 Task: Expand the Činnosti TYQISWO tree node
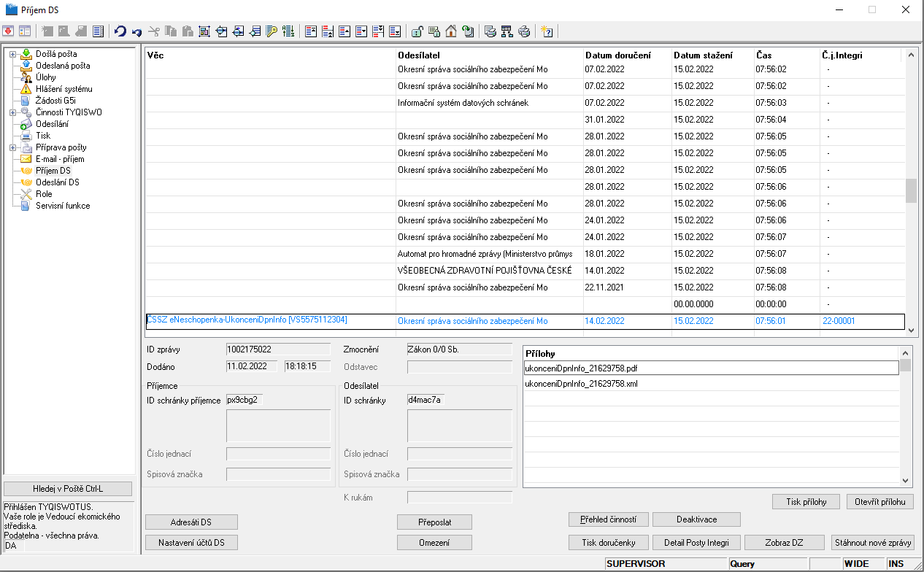(12, 112)
